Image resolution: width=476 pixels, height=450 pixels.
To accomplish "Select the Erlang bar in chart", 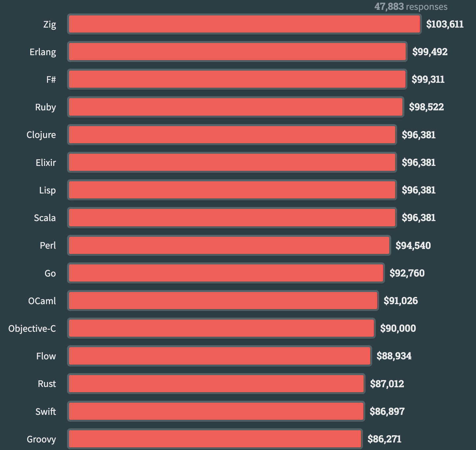I will (x=237, y=52).
